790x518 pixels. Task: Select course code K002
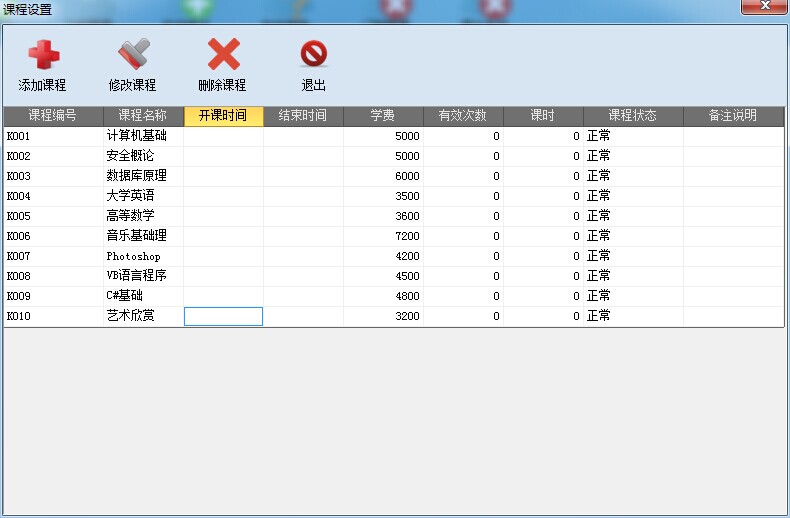pyautogui.click(x=19, y=156)
